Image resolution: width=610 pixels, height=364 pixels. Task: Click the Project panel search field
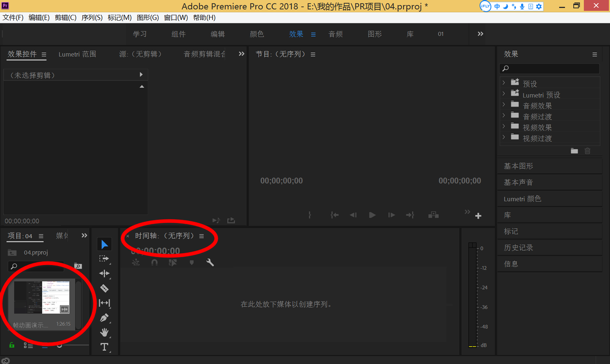36,266
